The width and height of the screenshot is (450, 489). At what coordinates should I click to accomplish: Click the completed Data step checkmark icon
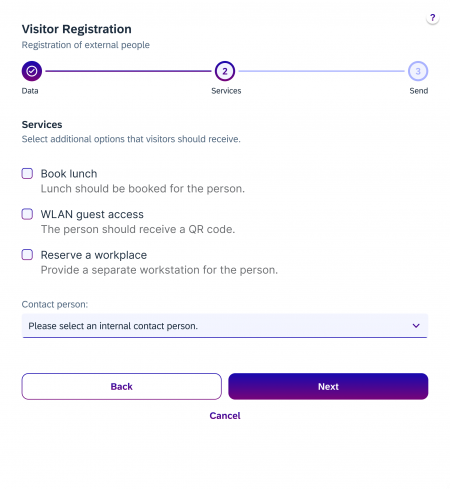point(32,71)
